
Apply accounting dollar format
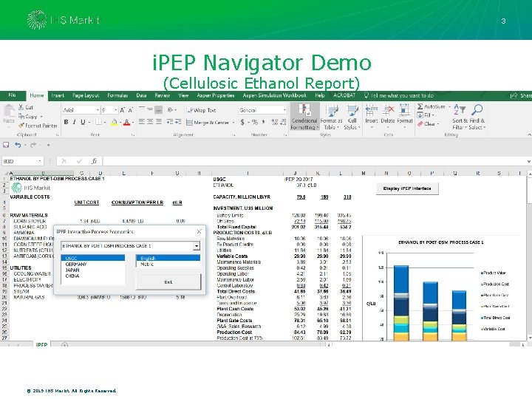click(x=242, y=122)
